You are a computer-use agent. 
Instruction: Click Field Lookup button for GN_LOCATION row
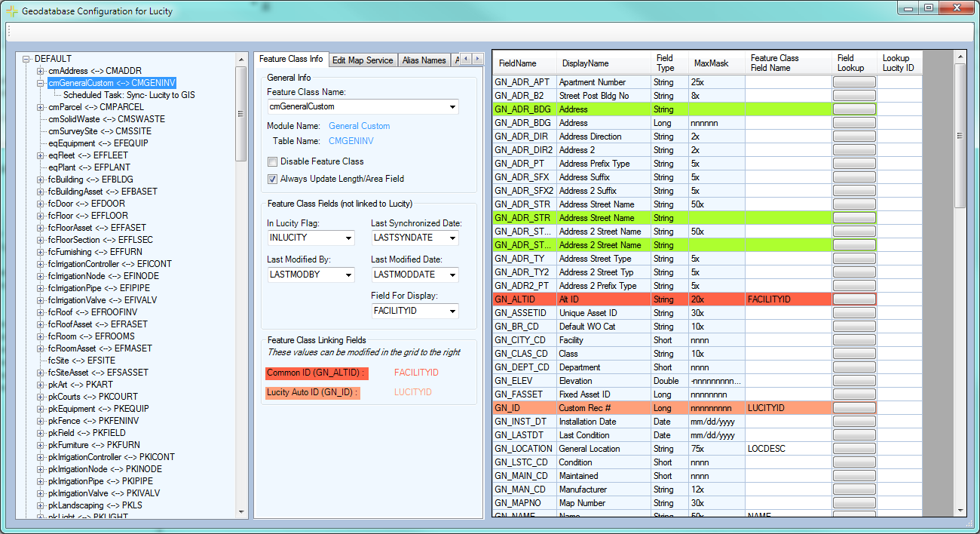pos(854,449)
